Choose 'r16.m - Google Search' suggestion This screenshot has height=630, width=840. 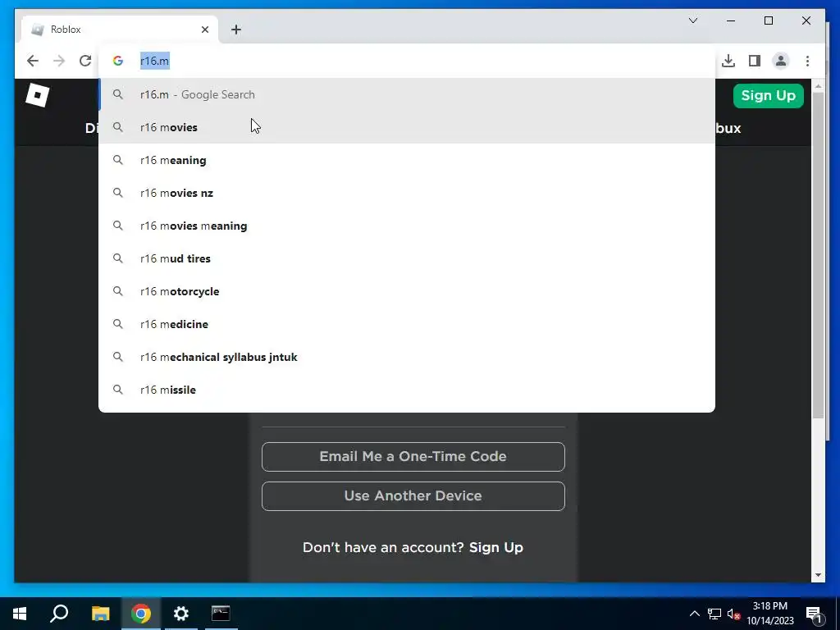point(407,94)
